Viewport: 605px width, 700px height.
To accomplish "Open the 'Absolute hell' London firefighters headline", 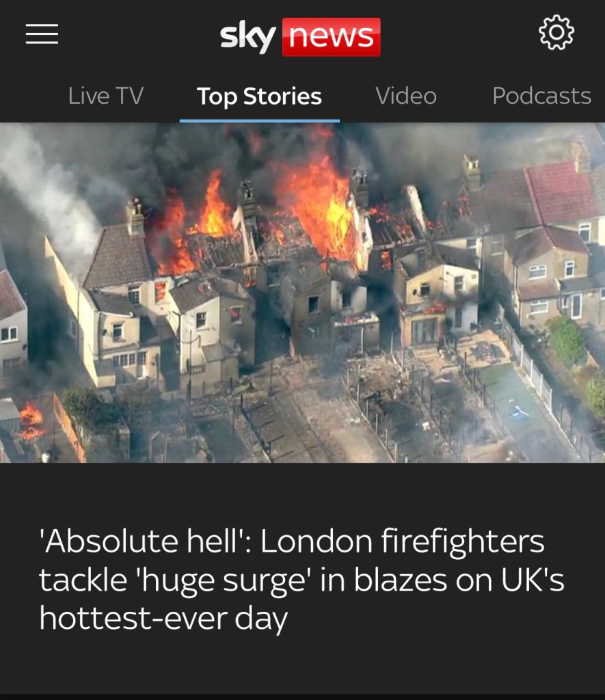I will click(x=302, y=580).
